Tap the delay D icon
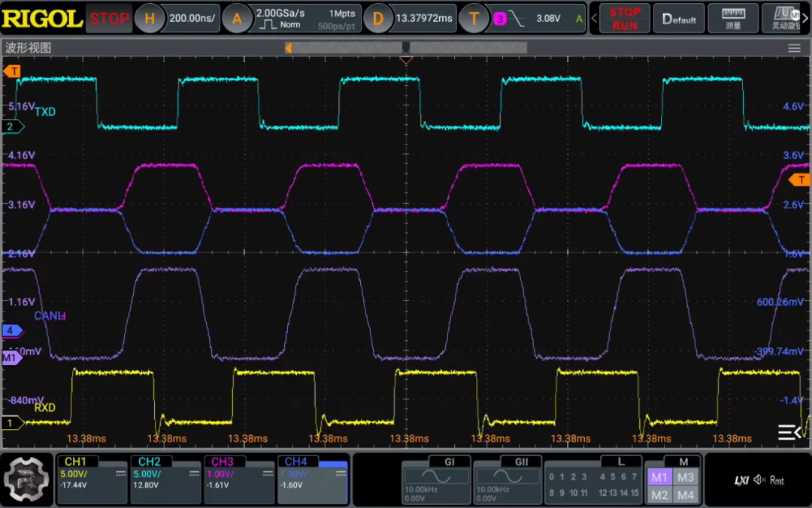The image size is (812, 508). point(378,19)
